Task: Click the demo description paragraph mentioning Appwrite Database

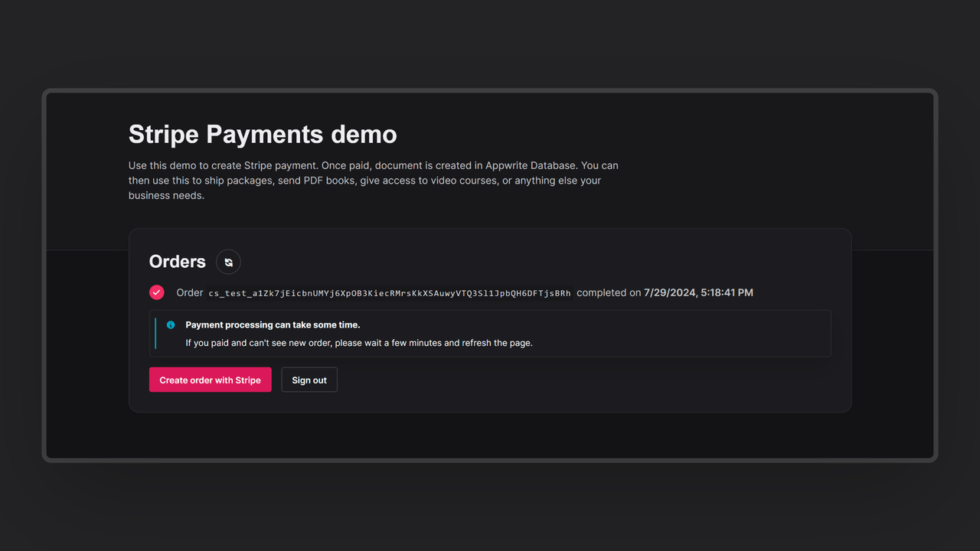Action: [x=374, y=181]
